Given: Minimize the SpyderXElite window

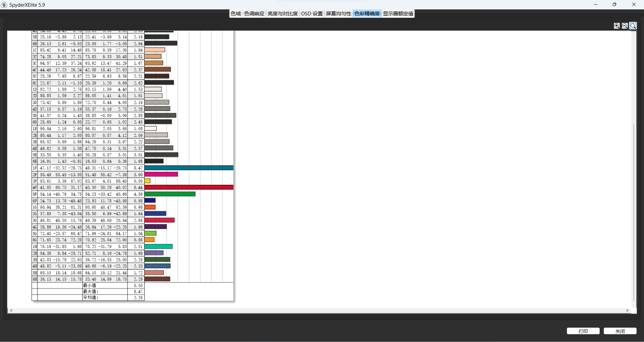Looking at the screenshot, I should click(596, 5).
